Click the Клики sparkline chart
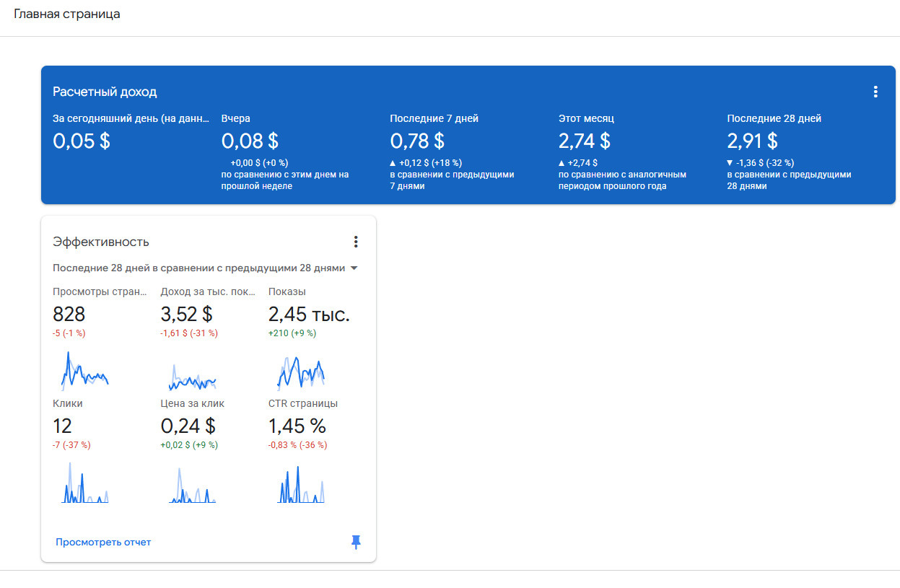This screenshot has width=900, height=588. click(84, 484)
